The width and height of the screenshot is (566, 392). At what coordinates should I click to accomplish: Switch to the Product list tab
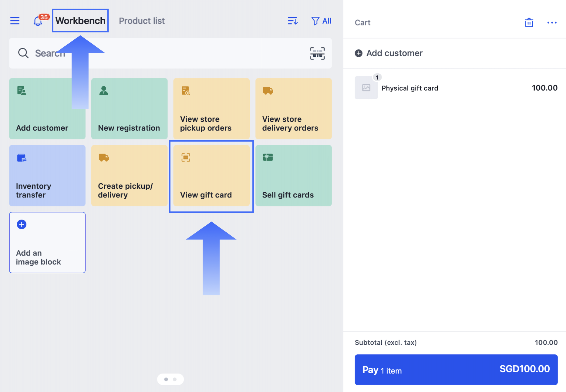142,21
